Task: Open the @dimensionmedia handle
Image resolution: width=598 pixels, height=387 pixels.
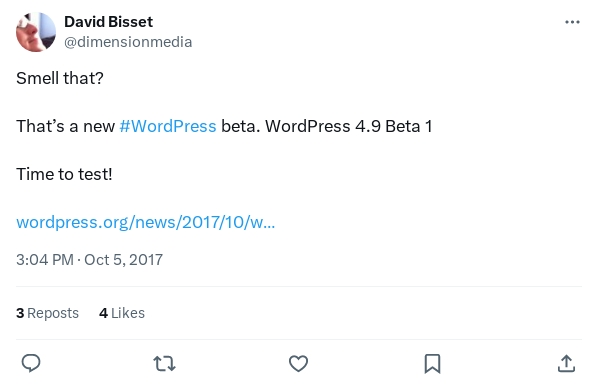Action: [128, 42]
